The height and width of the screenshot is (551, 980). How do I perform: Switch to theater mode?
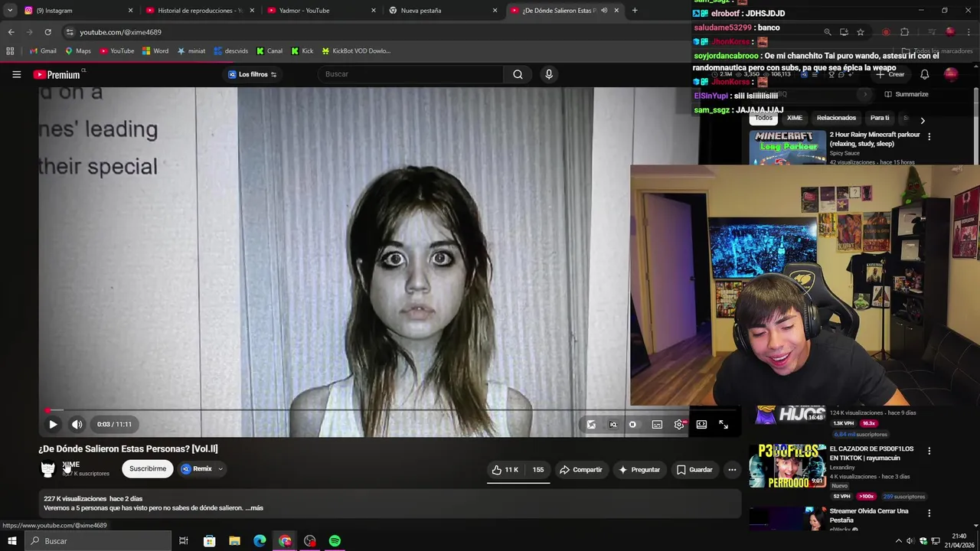pyautogui.click(x=701, y=424)
